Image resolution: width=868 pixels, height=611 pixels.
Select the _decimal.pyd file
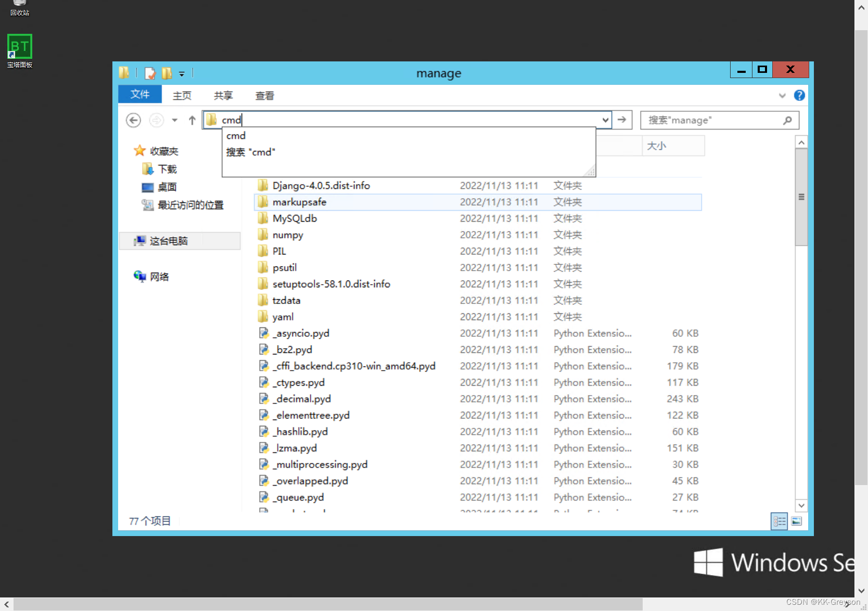(x=477, y=399)
